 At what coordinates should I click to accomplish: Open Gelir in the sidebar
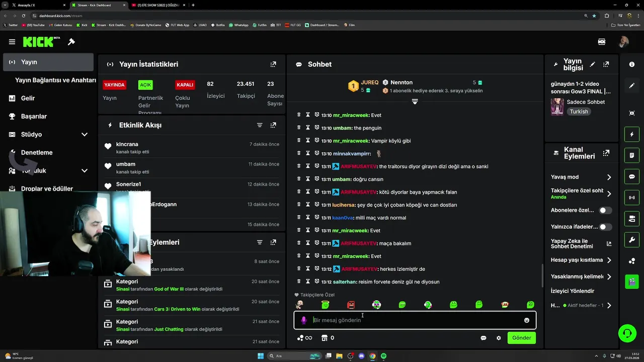coord(28,98)
